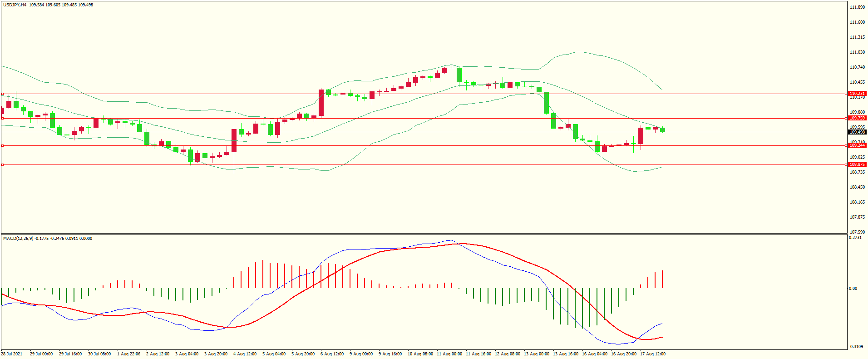This screenshot has width=868, height=359.
Task: Click the 107.590 price axis label
Action: tap(857, 232)
